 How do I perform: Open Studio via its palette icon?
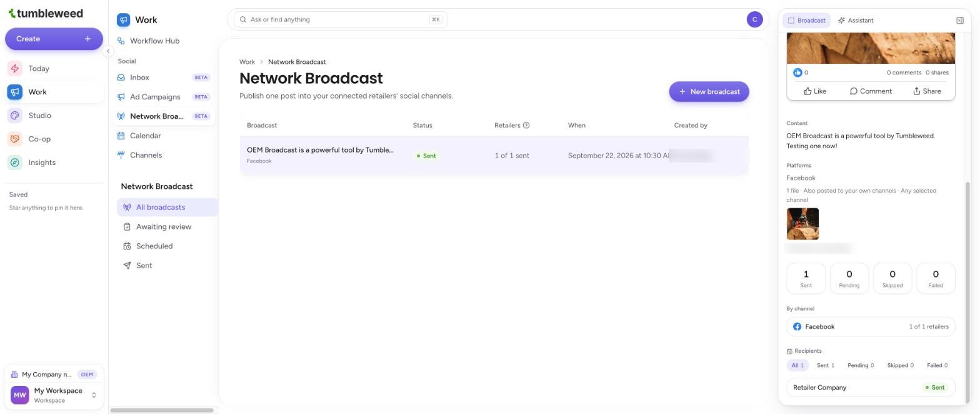click(x=15, y=116)
